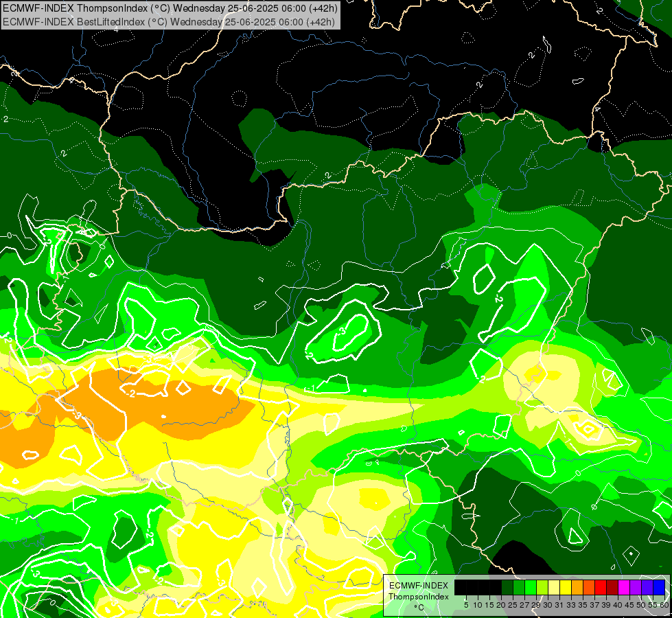
Task: Click the pale yellow 30–31 legend swatch
Action: point(554,587)
